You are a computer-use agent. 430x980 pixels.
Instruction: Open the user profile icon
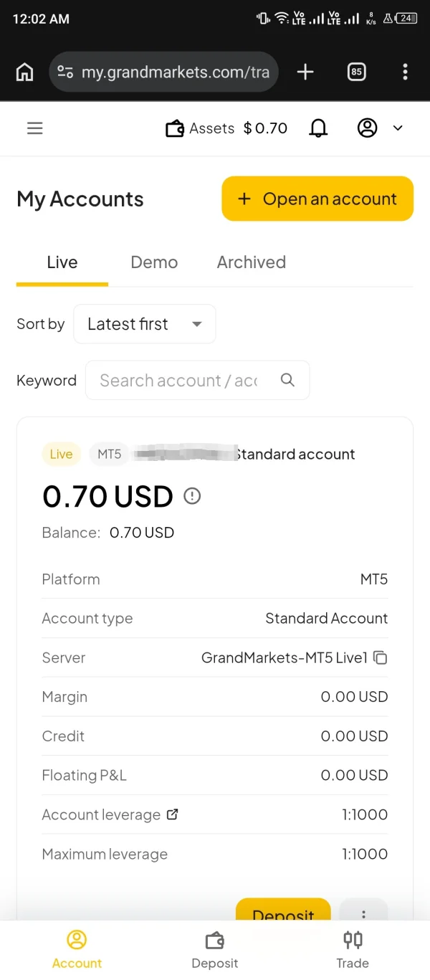point(367,128)
